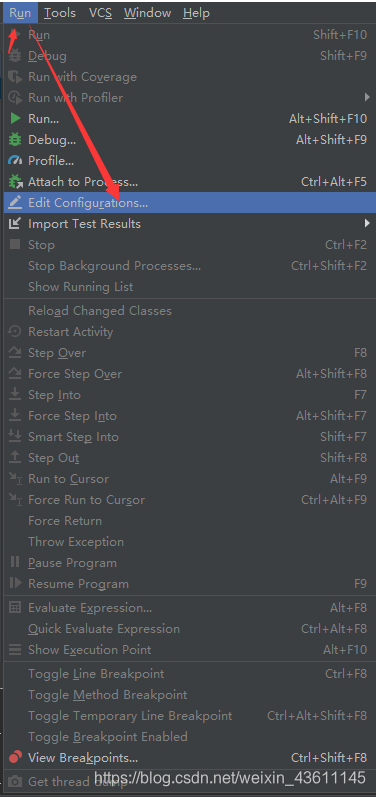Image resolution: width=376 pixels, height=797 pixels.
Task: Click the green Run... play icon
Action: [x=15, y=118]
